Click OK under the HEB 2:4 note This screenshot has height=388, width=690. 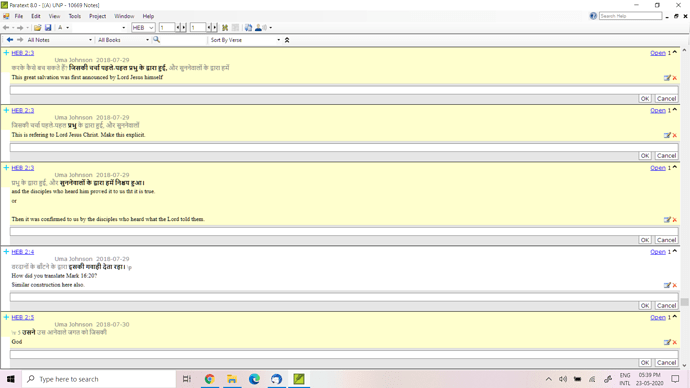coord(645,305)
